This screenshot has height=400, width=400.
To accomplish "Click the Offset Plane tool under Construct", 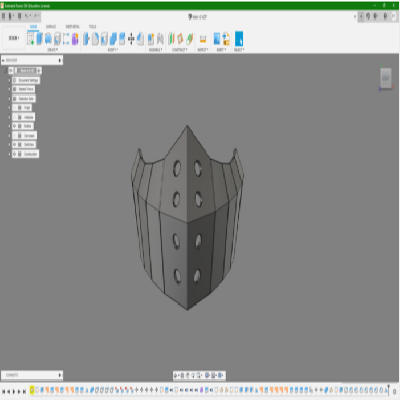I will point(171,39).
